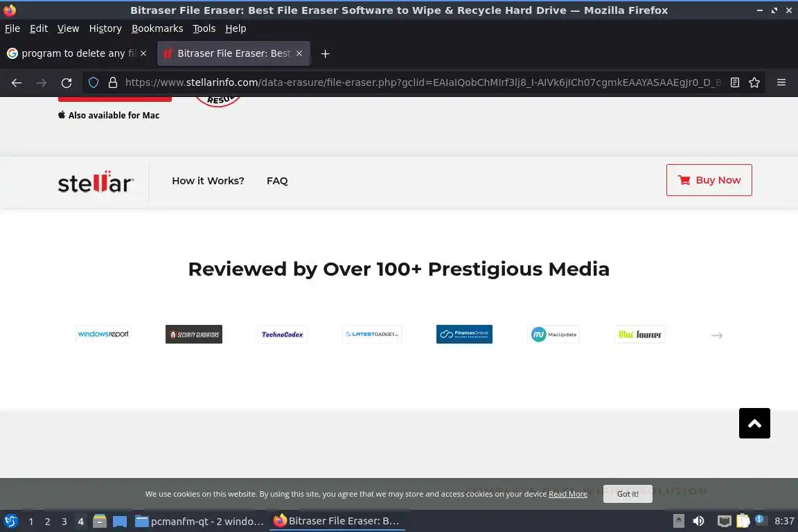Open a new tab with plus button

pyautogui.click(x=325, y=53)
